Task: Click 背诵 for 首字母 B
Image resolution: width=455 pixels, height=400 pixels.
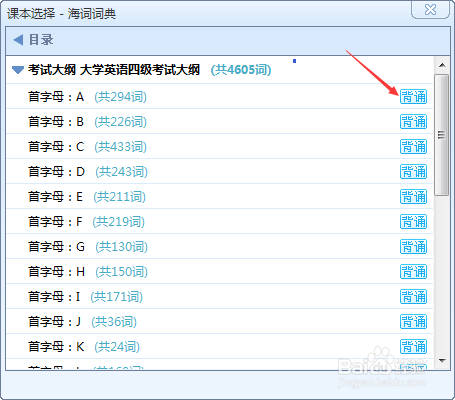Action: click(413, 122)
